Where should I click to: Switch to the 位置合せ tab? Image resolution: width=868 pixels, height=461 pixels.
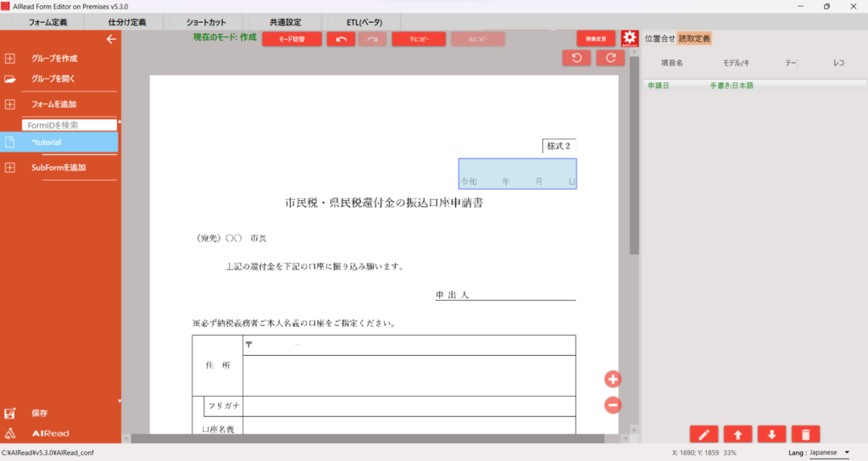point(659,38)
